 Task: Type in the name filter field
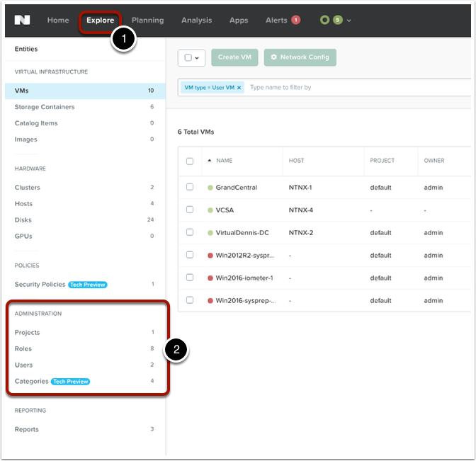point(354,88)
